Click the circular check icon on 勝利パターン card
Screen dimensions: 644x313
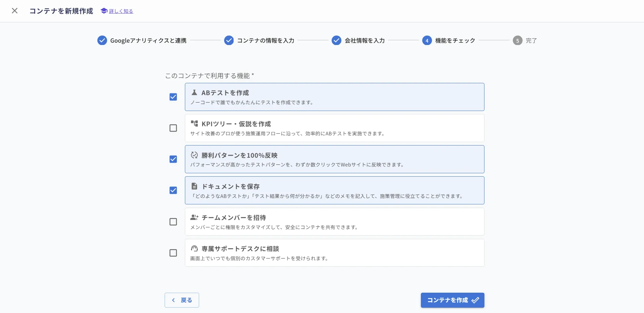(x=194, y=155)
